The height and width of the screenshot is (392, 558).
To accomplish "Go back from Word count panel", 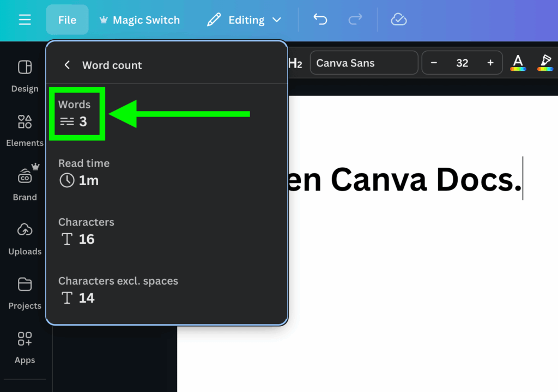I will pyautogui.click(x=66, y=65).
